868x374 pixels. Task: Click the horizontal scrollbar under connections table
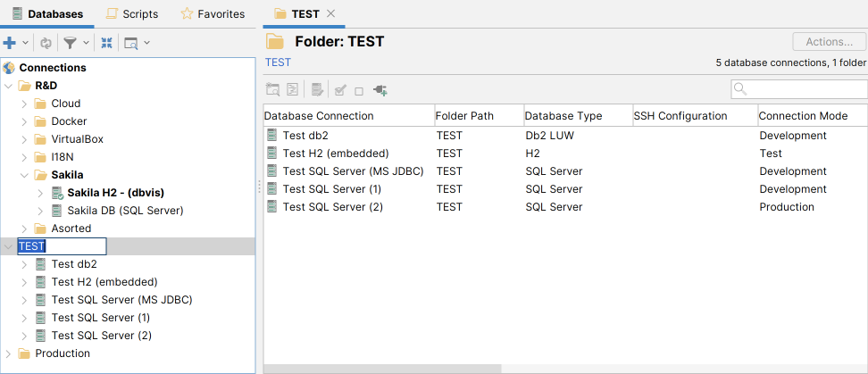[382, 369]
